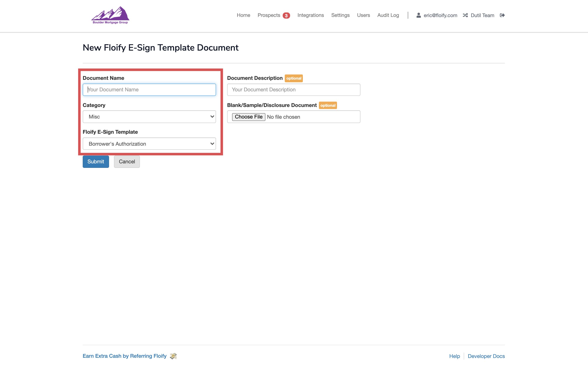Submit the new template document

click(96, 162)
